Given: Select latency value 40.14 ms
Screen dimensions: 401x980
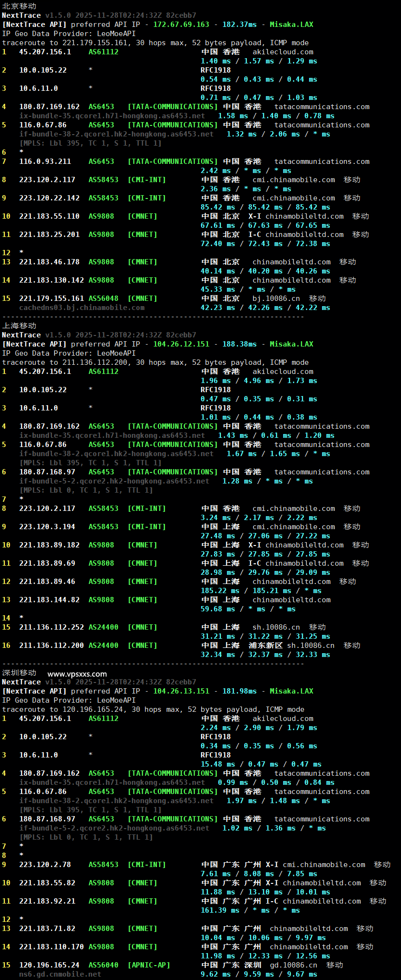Looking at the screenshot, I should 218,271.
